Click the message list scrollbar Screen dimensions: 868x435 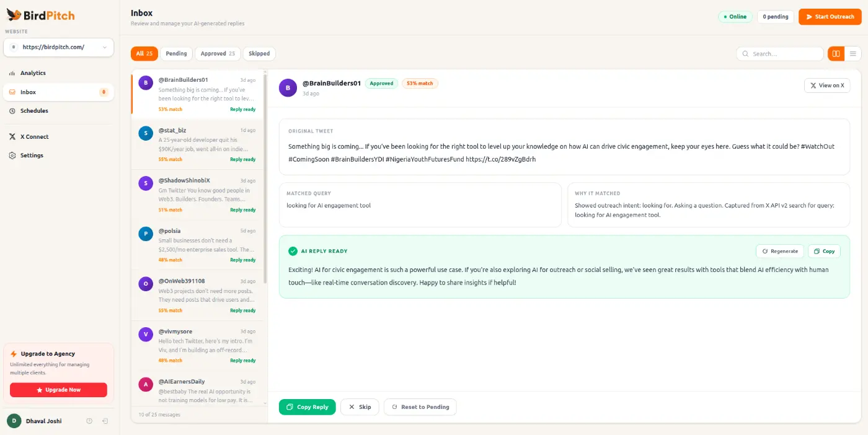265,178
